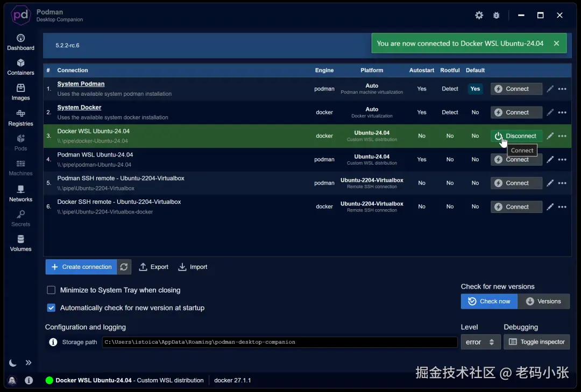Open the Machines section
Screen dimensions: 581x392
tap(21, 168)
